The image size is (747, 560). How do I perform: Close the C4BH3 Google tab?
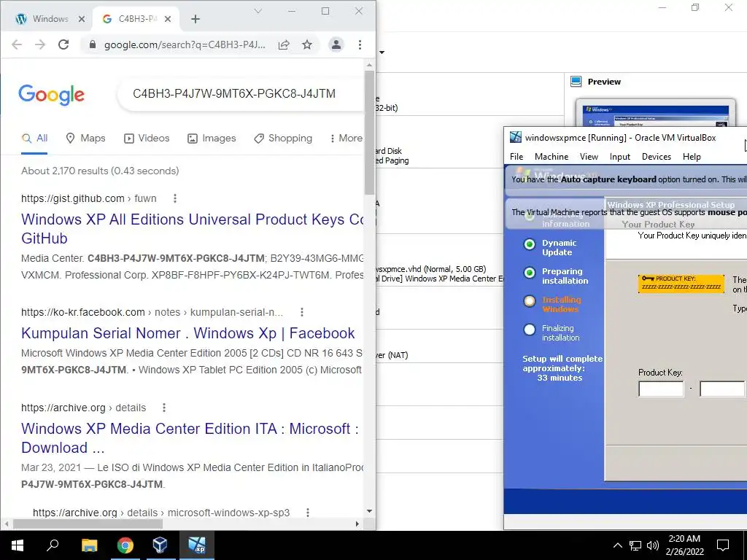tap(168, 19)
